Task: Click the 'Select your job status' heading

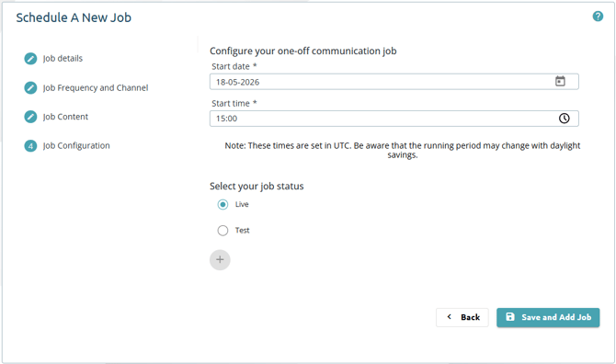Action: (257, 186)
